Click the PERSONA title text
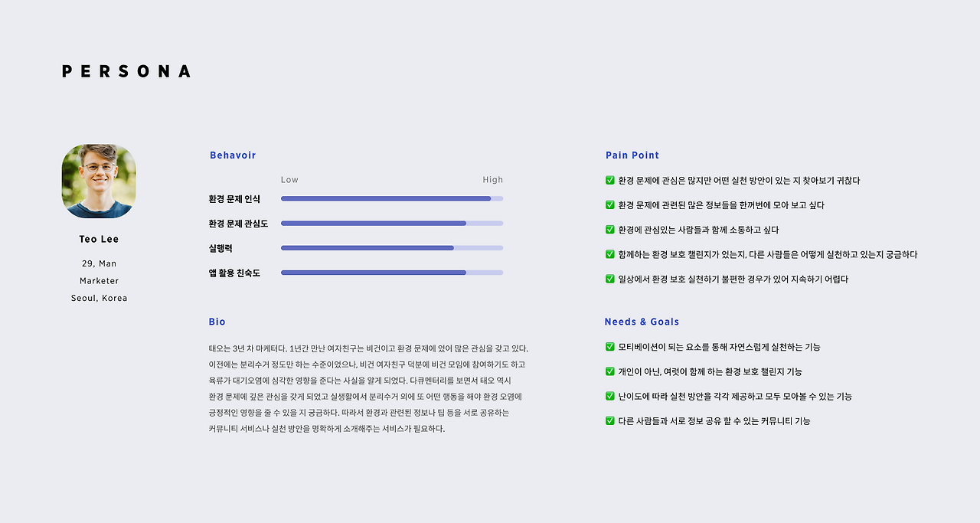 (x=126, y=71)
